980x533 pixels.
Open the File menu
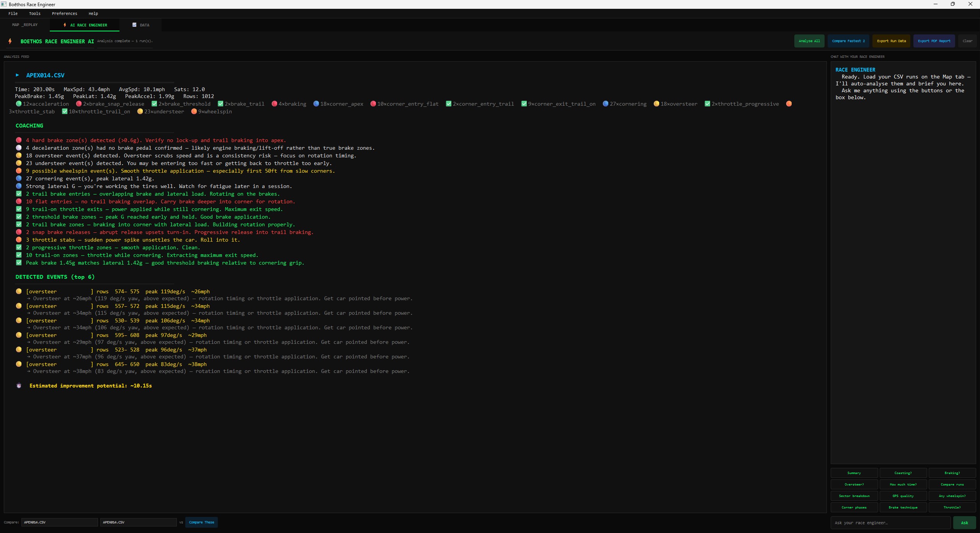coord(13,13)
